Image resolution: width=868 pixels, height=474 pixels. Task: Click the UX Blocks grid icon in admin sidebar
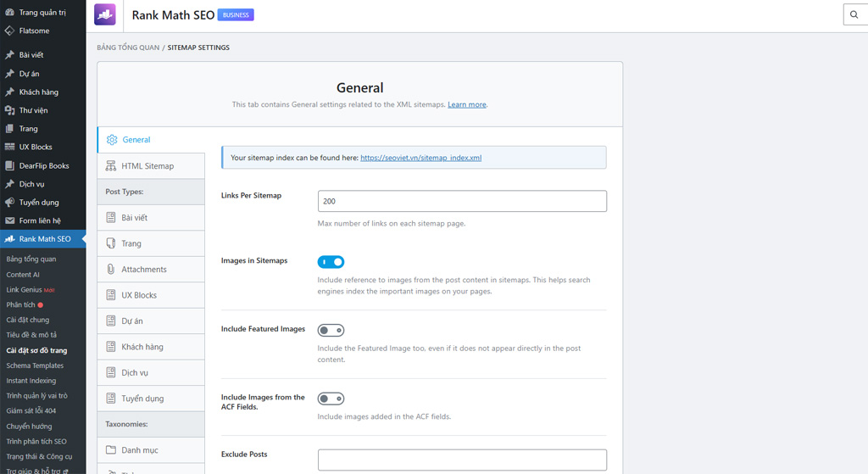point(9,147)
